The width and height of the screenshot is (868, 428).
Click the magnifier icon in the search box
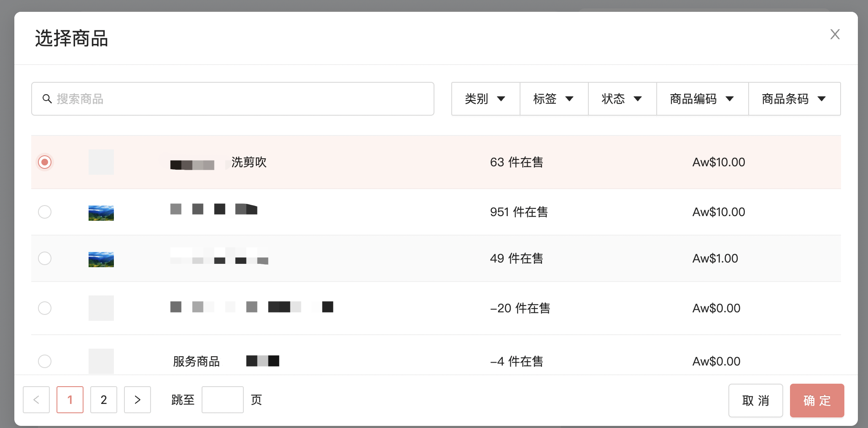click(47, 99)
